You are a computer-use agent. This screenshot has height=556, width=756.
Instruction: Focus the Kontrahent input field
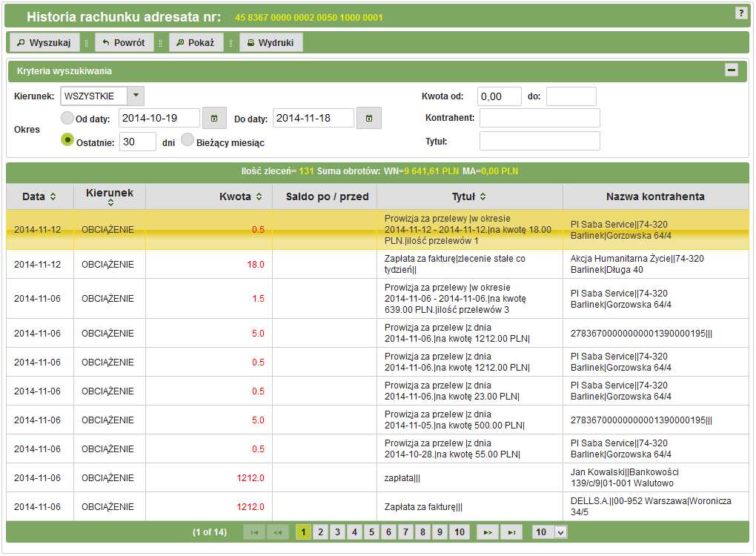540,118
